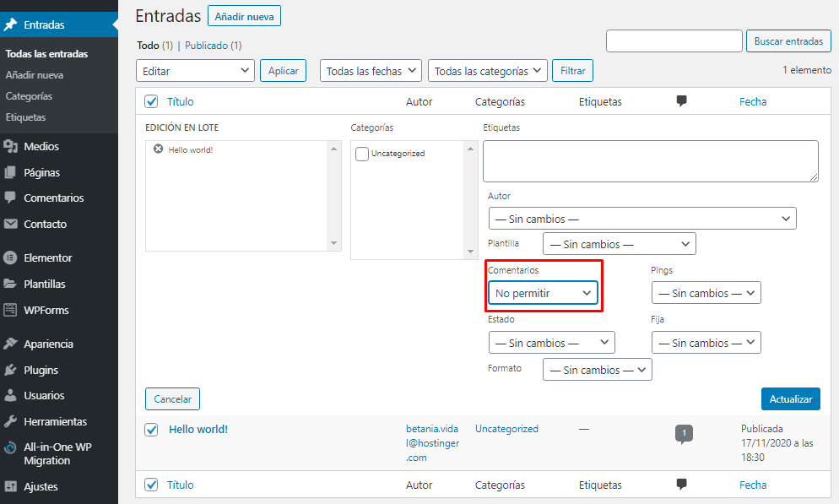
Task: Check the Uncategorized category checkbox
Action: pos(362,154)
